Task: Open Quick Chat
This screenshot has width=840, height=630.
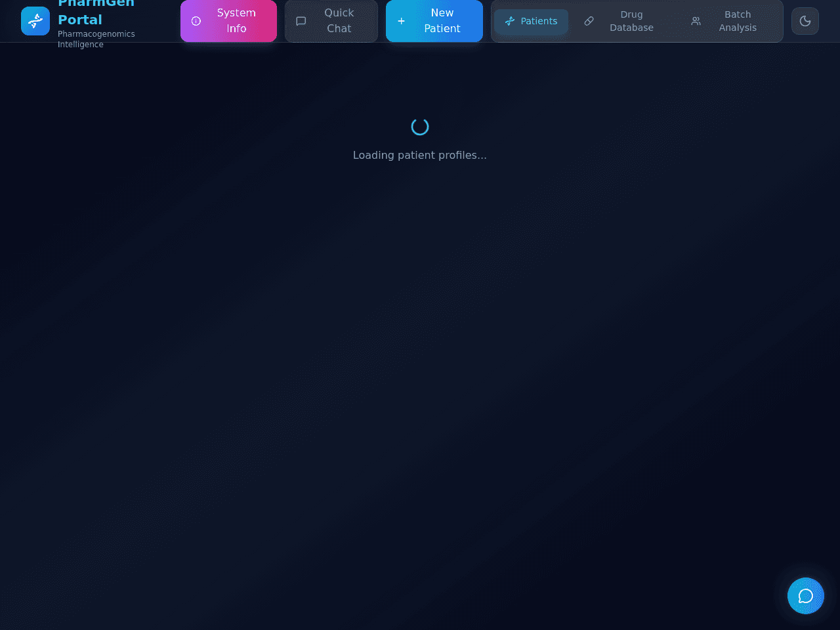Action: pyautogui.click(x=331, y=21)
